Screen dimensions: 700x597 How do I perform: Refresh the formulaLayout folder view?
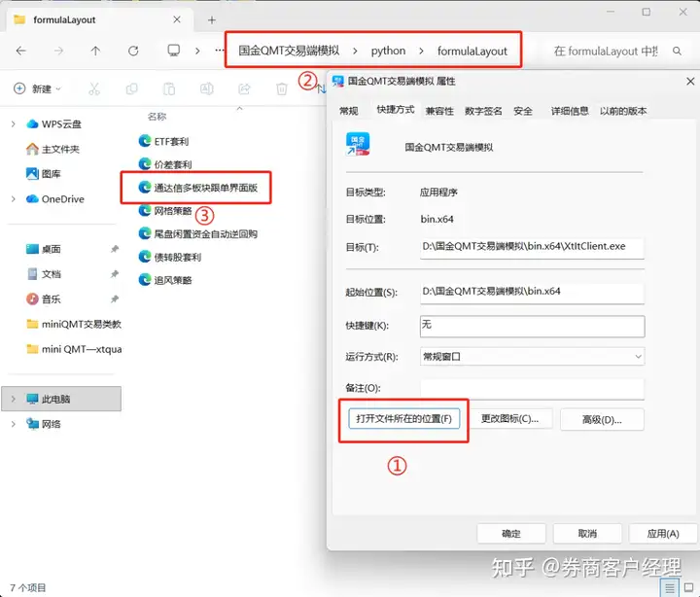[x=133, y=51]
